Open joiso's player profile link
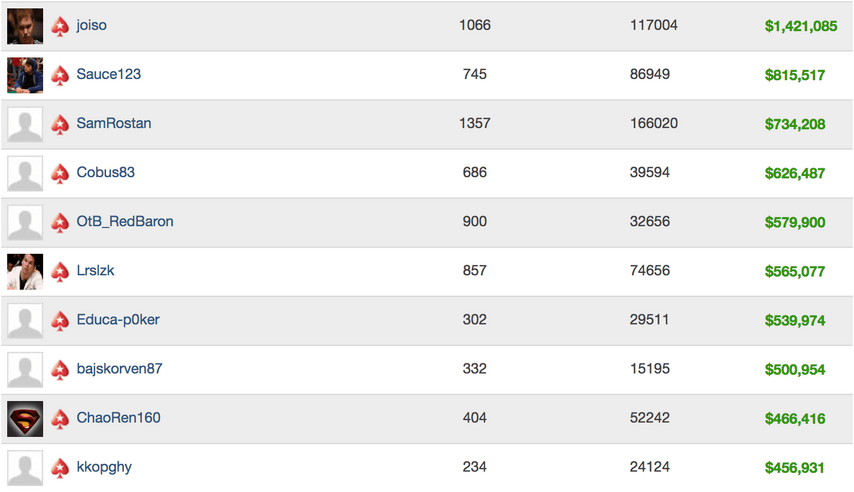This screenshot has width=854, height=492. (x=92, y=25)
